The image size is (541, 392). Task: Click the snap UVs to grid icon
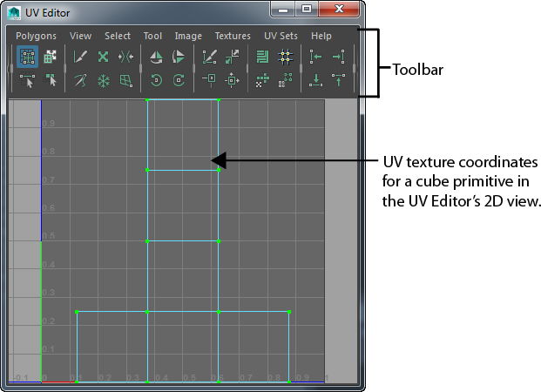pos(286,57)
